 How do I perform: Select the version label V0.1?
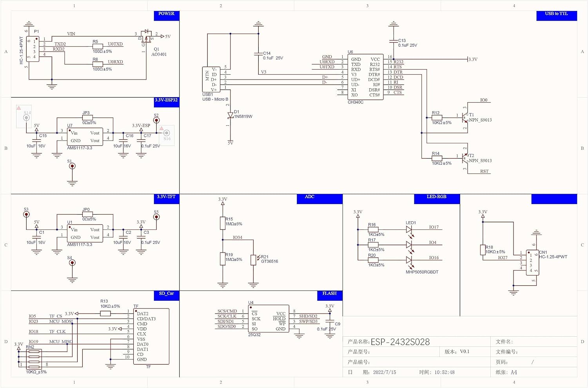point(464,352)
